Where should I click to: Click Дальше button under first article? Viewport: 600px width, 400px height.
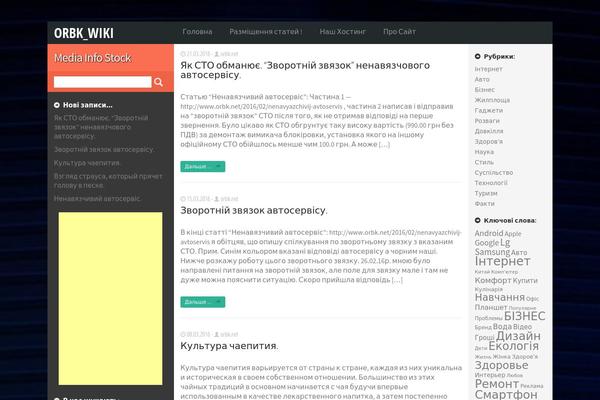(x=203, y=167)
